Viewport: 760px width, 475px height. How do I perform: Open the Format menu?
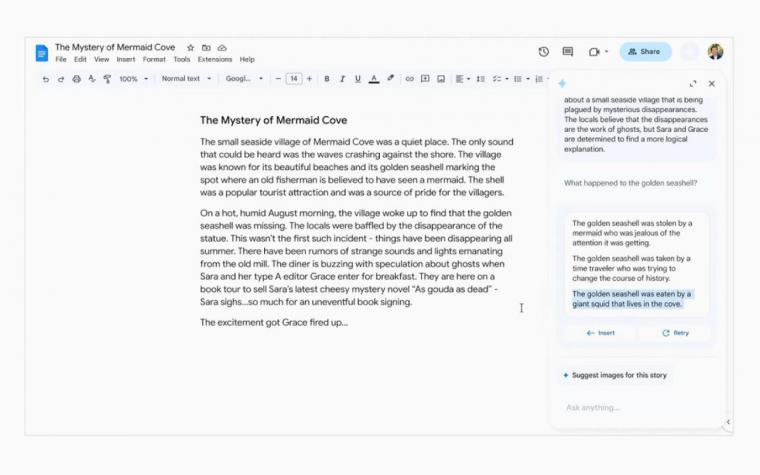tap(154, 59)
